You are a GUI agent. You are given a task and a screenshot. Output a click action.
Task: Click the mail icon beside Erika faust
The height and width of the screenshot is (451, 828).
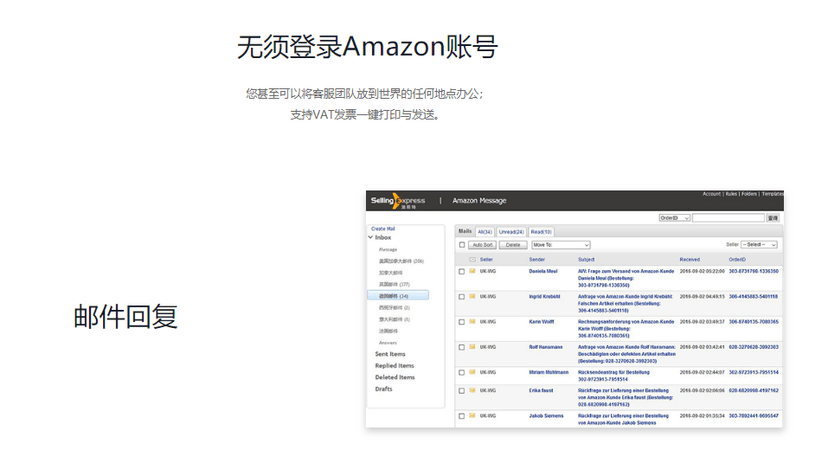[472, 390]
